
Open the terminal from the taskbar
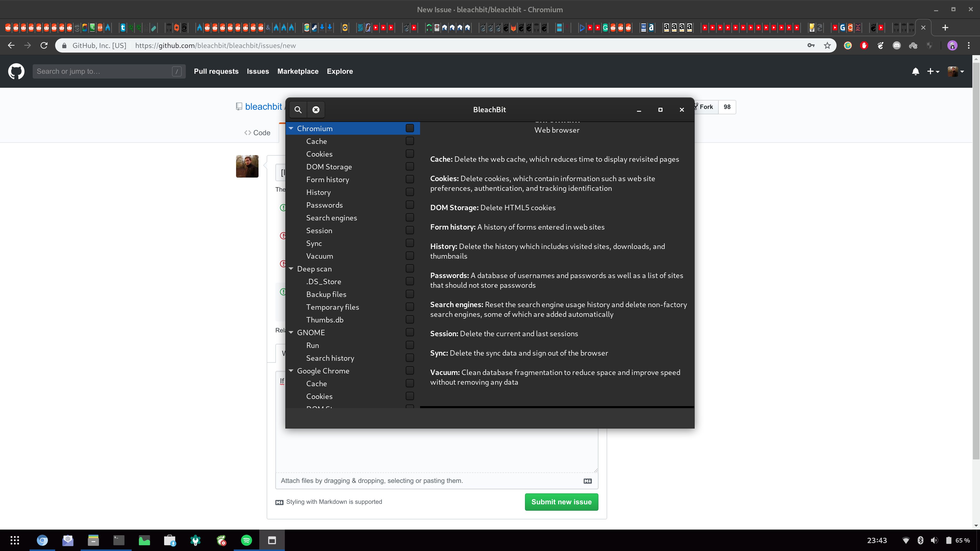point(119,540)
